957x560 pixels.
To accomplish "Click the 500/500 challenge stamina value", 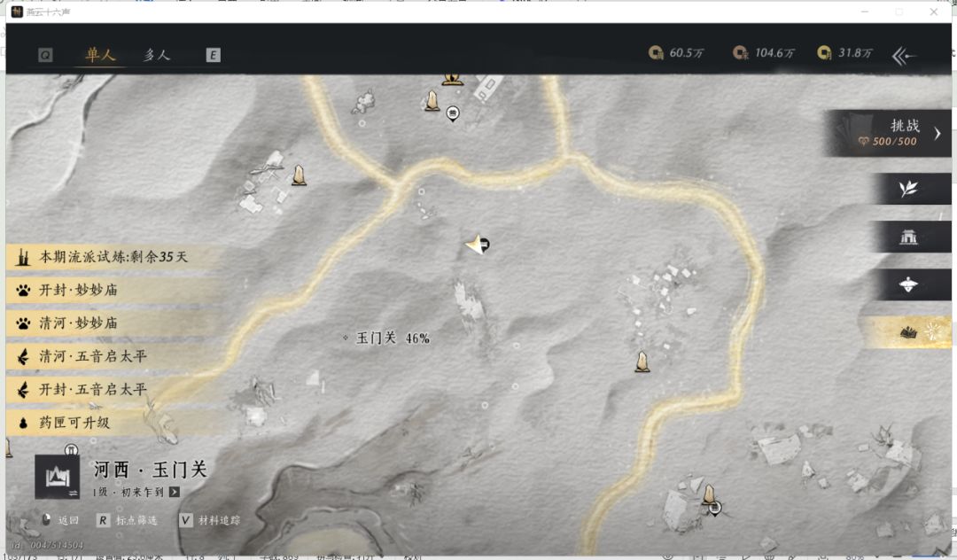I will [x=894, y=142].
